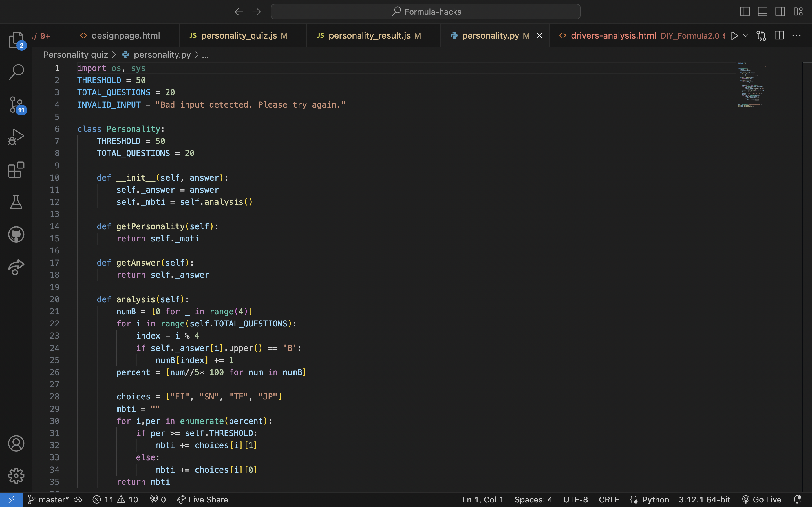Image resolution: width=812 pixels, height=507 pixels.
Task: Toggle the bottom panel layout button
Action: click(x=762, y=12)
